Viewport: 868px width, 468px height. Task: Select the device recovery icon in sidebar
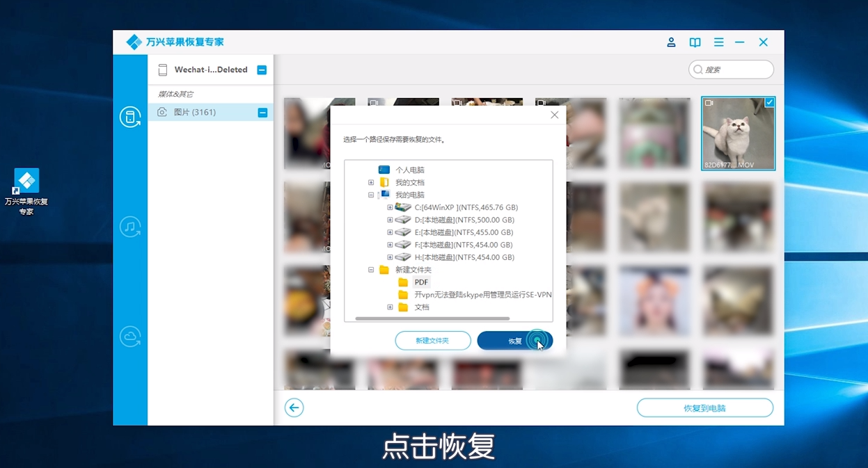(129, 117)
